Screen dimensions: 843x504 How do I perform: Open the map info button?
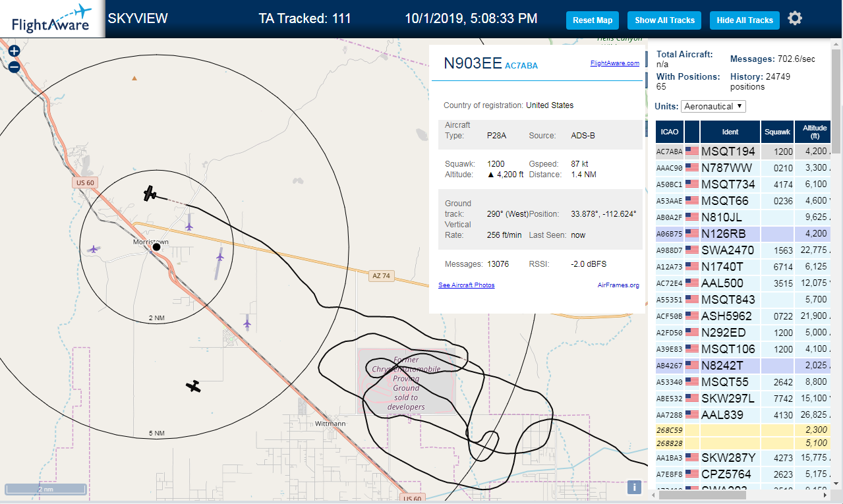point(634,487)
